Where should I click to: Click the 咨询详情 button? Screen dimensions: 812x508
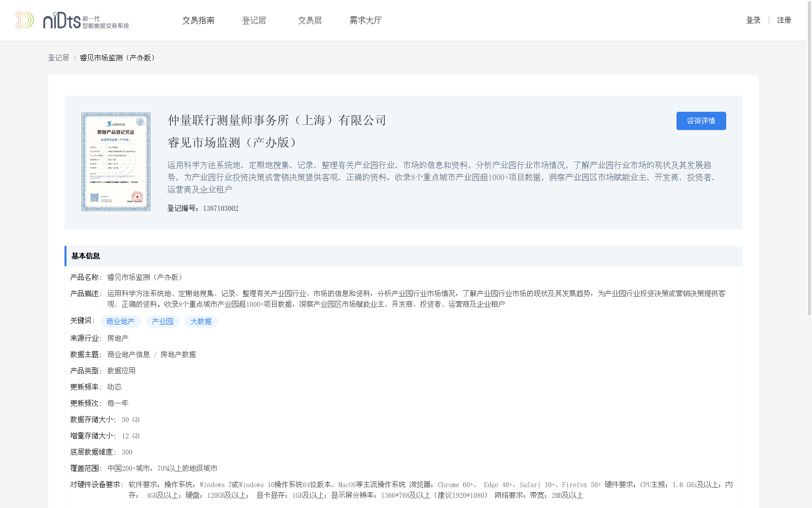[x=701, y=121]
